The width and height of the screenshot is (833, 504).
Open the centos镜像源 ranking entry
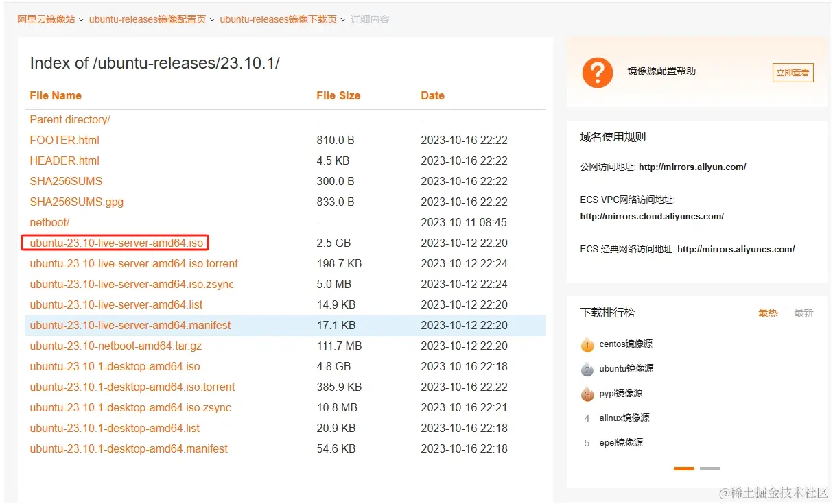pyautogui.click(x=626, y=344)
